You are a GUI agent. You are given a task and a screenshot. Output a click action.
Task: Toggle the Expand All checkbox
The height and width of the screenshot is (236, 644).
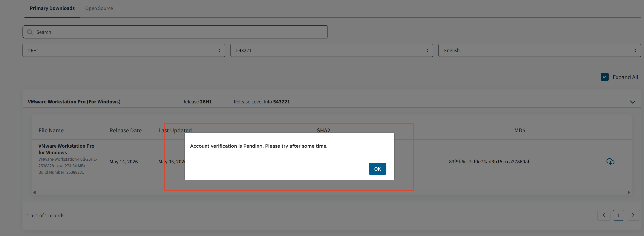[x=605, y=77]
